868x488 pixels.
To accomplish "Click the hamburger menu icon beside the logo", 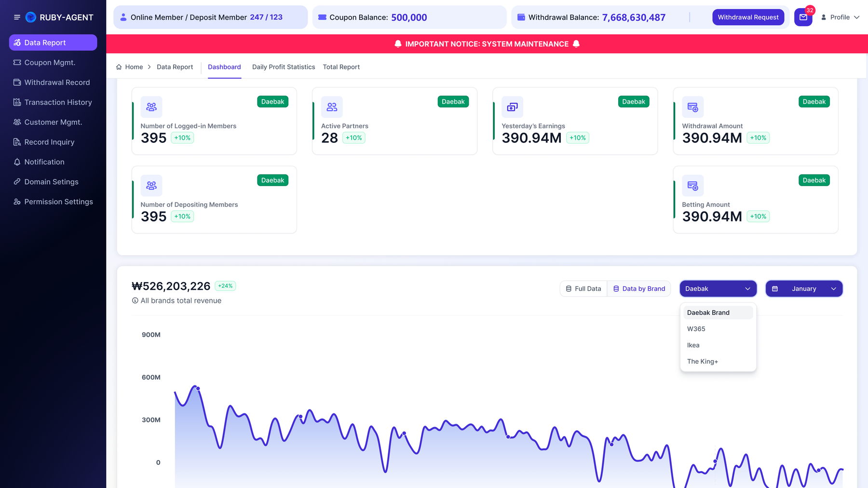I will (x=17, y=17).
